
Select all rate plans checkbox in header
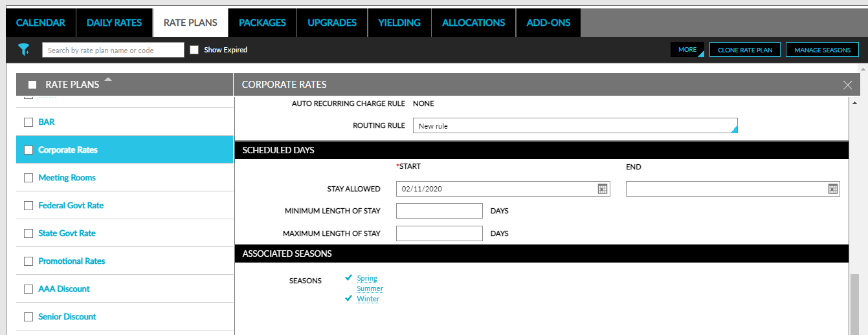coord(32,85)
